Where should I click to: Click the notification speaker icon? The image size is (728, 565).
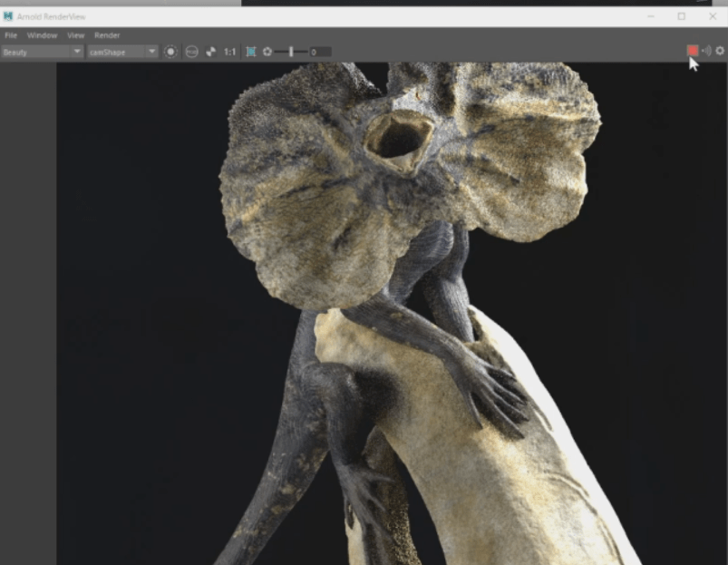(705, 51)
